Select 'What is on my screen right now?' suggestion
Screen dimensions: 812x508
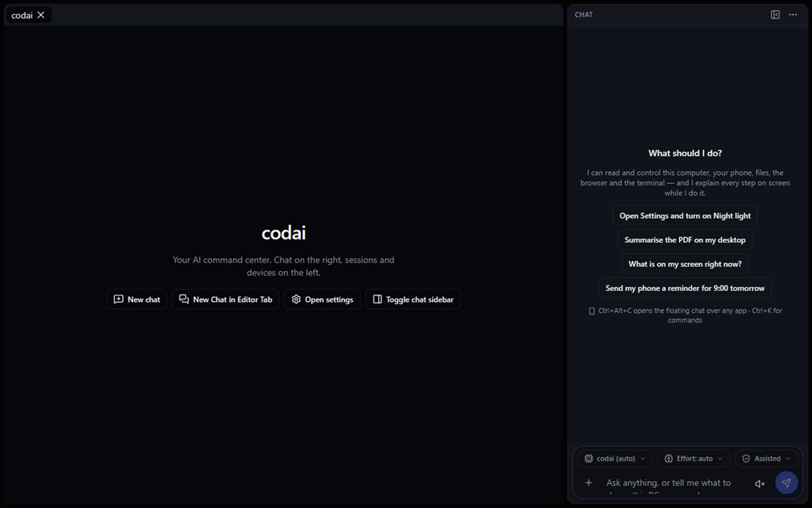(685, 264)
